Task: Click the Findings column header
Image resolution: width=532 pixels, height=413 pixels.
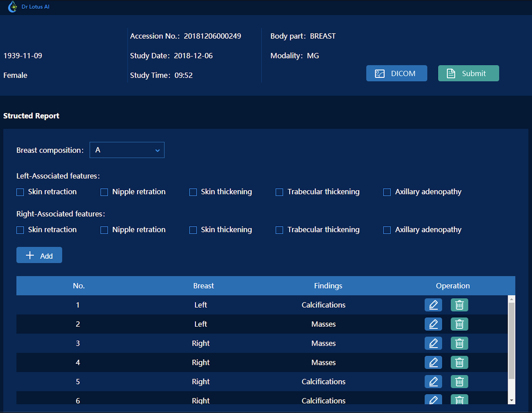Action: click(328, 286)
